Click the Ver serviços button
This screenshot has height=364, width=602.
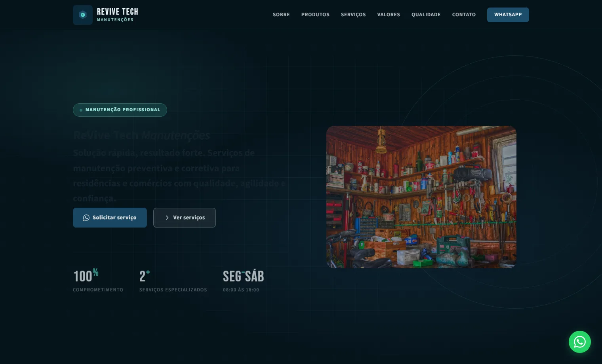[x=185, y=218]
